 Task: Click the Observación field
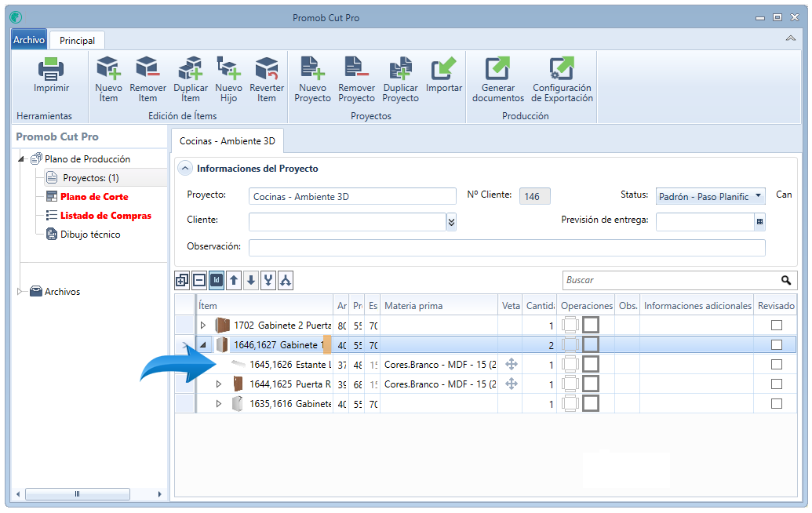(x=507, y=247)
